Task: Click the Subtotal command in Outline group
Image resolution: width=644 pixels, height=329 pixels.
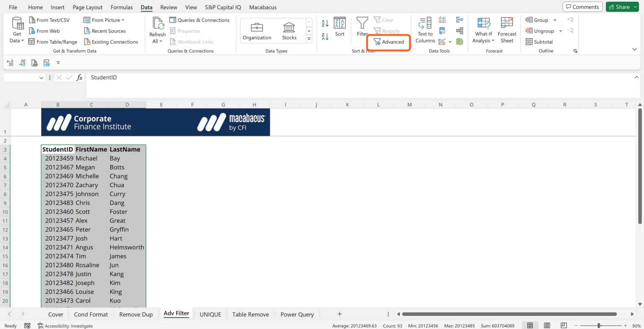Action: 539,42
